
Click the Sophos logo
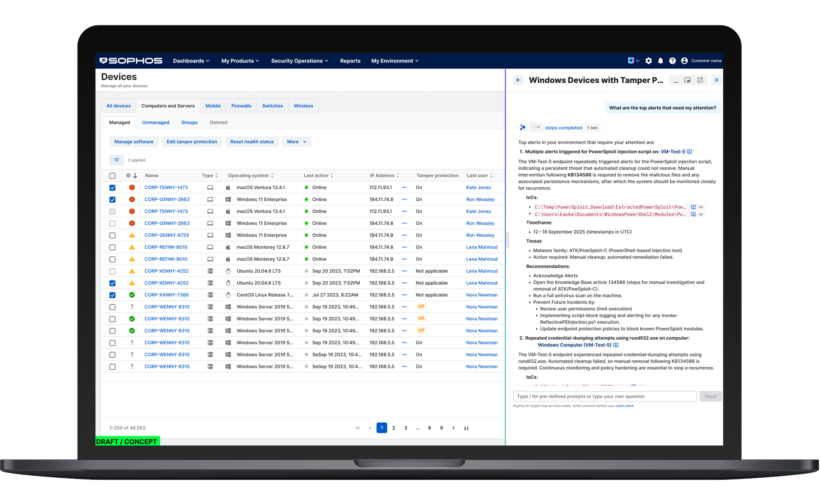131,61
